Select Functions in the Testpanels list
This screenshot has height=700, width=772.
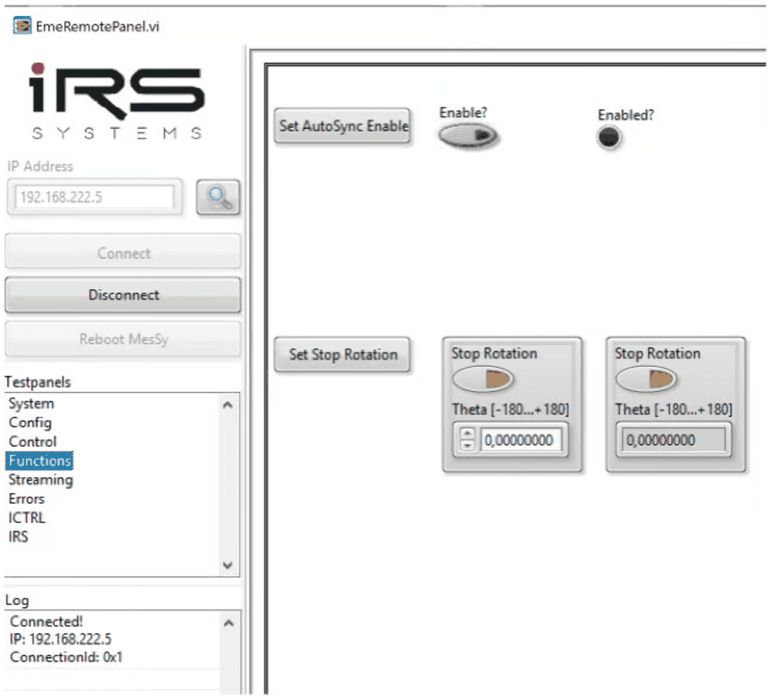[x=40, y=461]
